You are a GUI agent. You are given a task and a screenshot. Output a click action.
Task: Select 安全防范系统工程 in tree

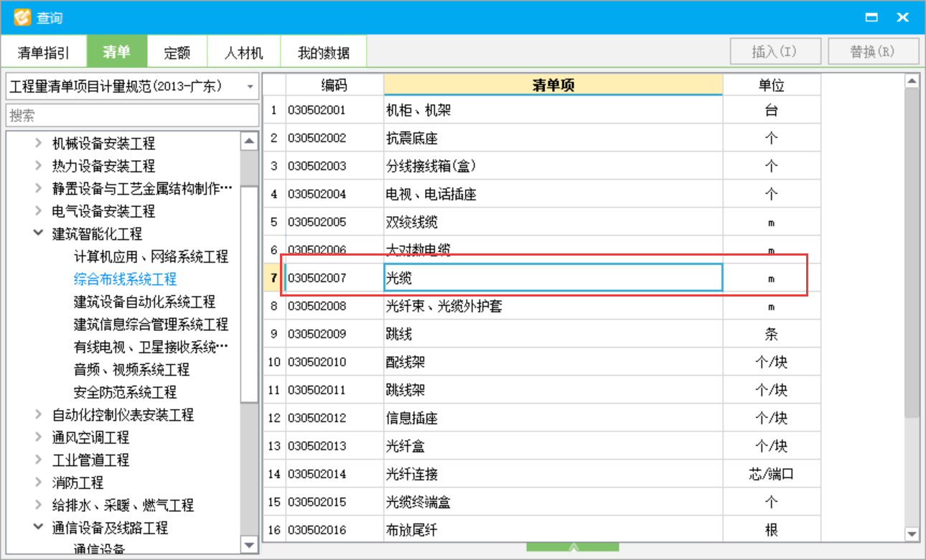click(125, 392)
